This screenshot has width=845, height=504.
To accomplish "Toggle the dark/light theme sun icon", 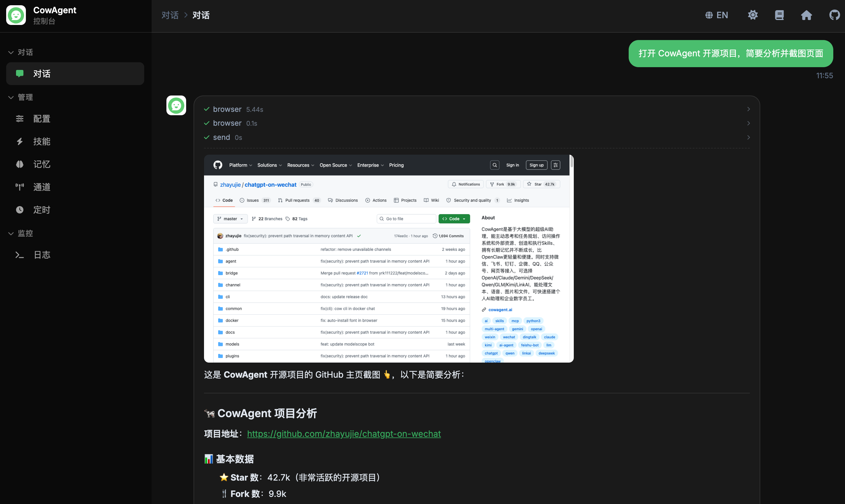I will pos(753,15).
